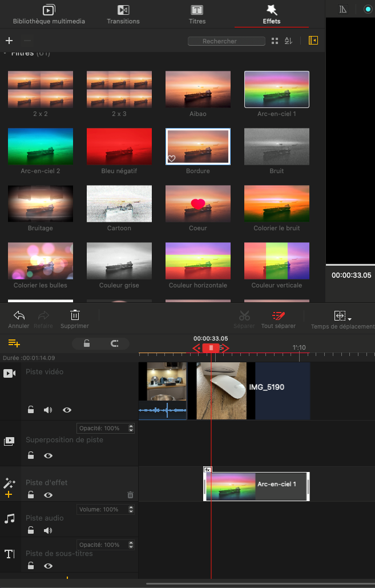Toggle the timeline lock in the pill control
375x588 pixels.
coord(87,343)
